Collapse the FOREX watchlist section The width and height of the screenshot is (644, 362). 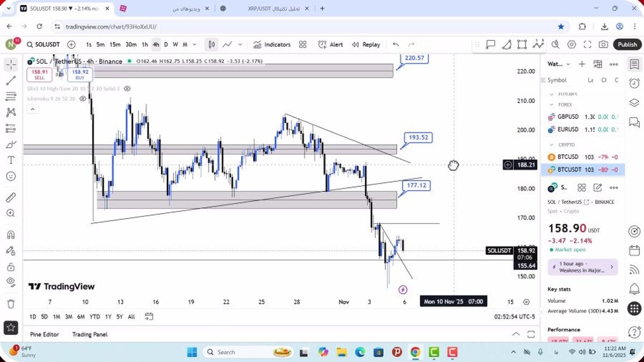coord(552,105)
